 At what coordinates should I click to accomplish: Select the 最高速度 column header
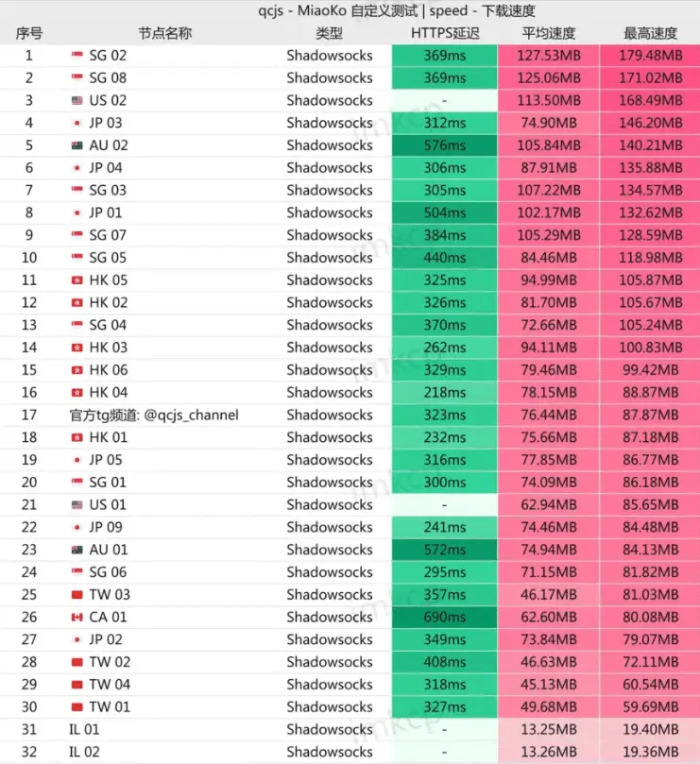(x=650, y=33)
